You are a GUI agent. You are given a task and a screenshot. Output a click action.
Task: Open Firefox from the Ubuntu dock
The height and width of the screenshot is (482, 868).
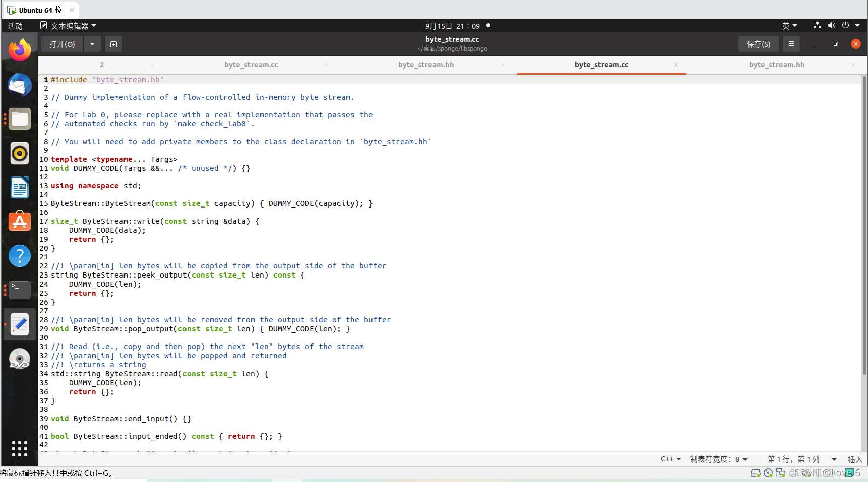tap(20, 50)
